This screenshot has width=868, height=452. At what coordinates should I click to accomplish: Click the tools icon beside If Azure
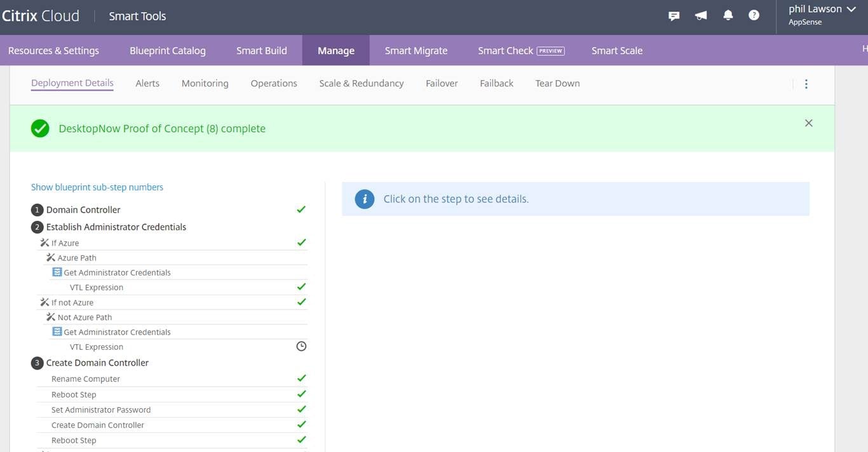click(x=44, y=243)
